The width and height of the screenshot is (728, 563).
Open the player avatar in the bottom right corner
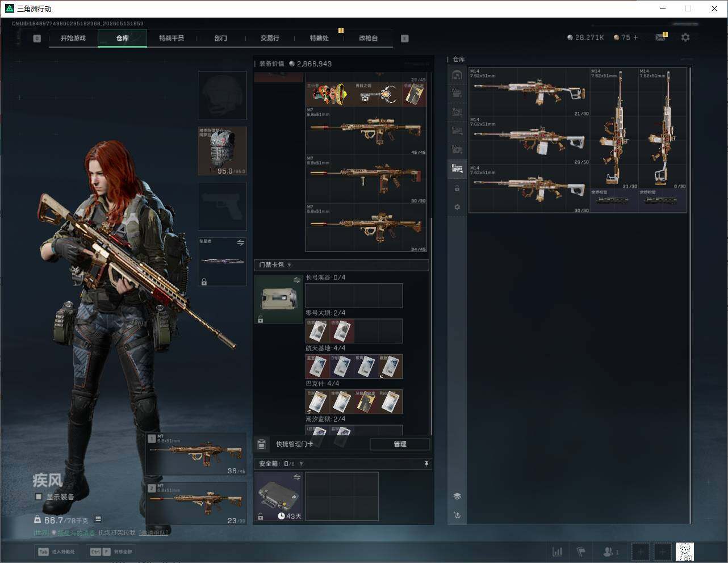pyautogui.click(x=685, y=552)
